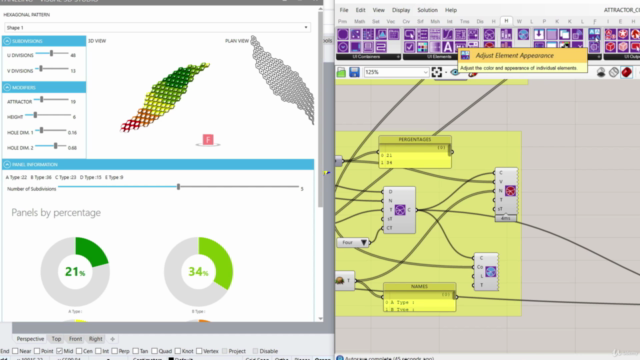Select the color grid picker icon in UI Elements
640x360 pixels.
422,47
